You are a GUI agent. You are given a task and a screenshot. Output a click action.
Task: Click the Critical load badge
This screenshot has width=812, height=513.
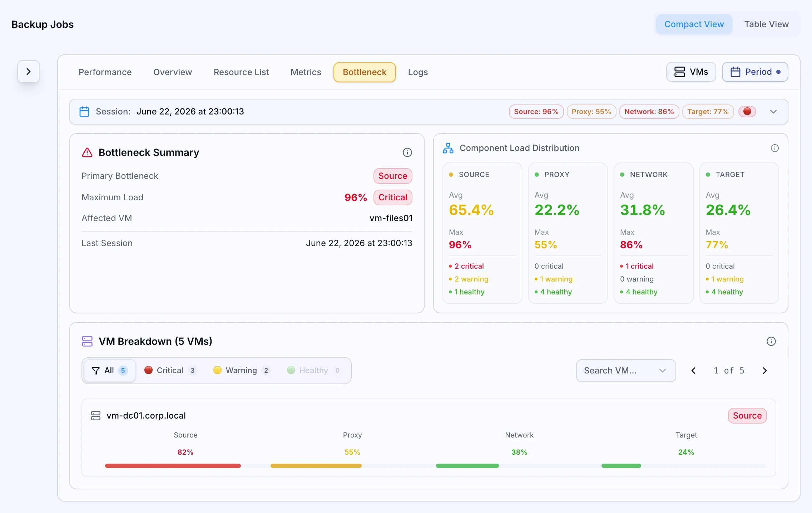click(x=393, y=197)
